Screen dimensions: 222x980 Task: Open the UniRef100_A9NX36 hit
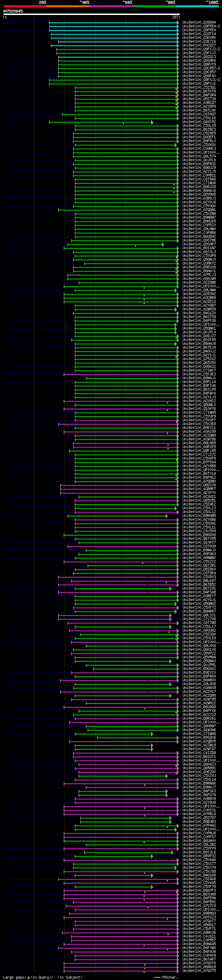[199, 932]
